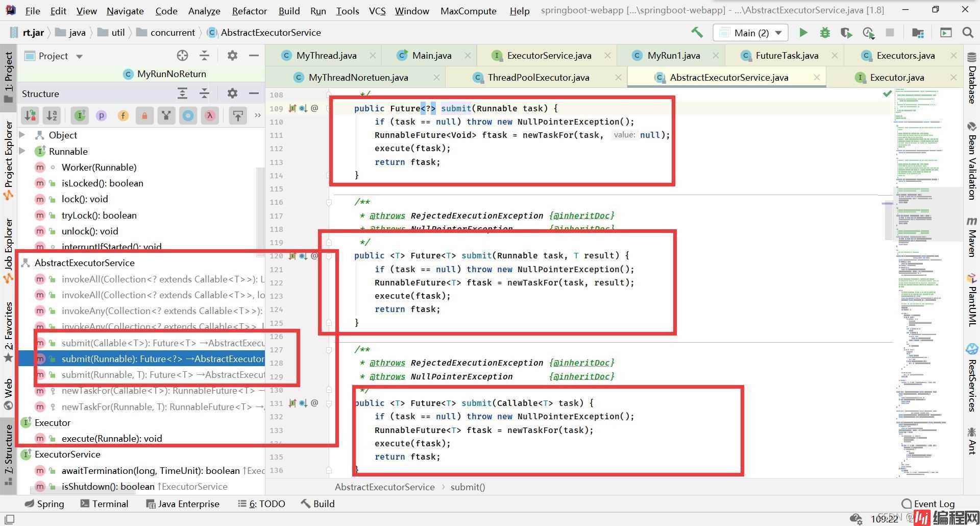
Task: Click the Project panel locate crosshair icon
Action: coord(182,55)
